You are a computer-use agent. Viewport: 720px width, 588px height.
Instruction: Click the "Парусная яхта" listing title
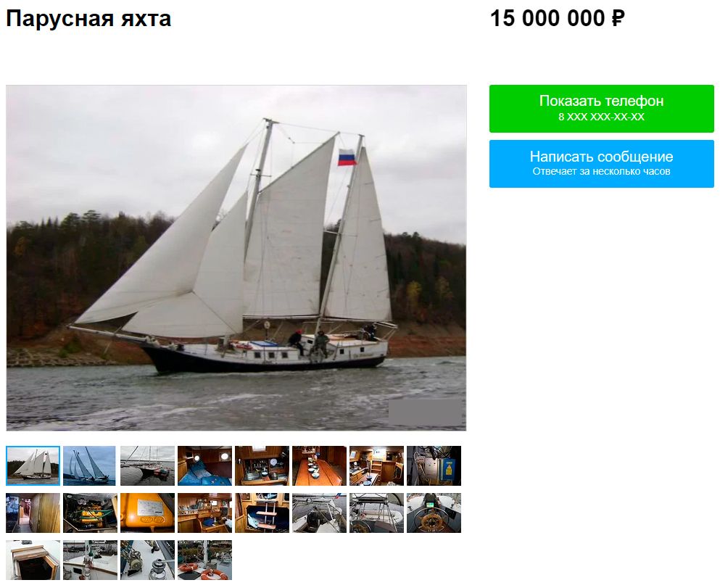pos(88,19)
